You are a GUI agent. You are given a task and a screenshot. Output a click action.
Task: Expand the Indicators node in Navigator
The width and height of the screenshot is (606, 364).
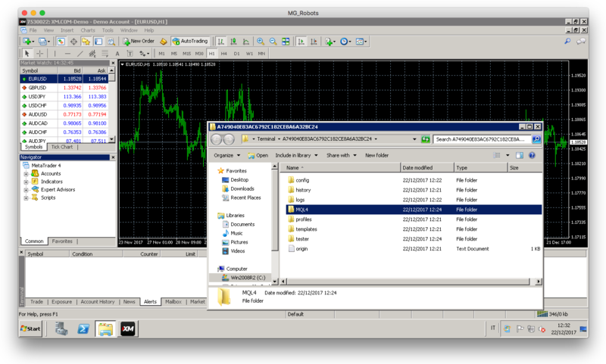point(26,182)
